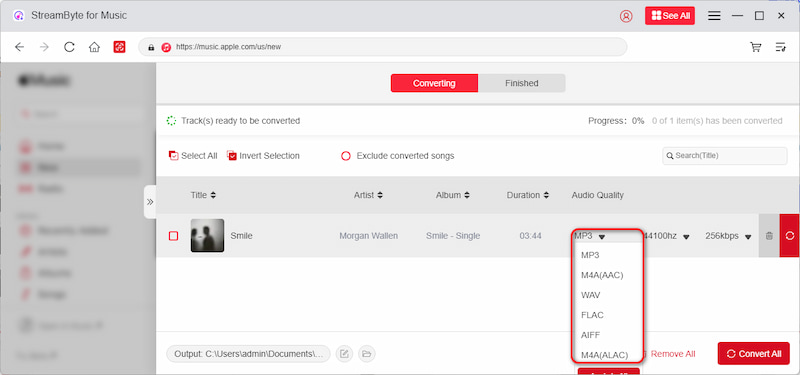800x375 pixels.
Task: Click the 03:44 duration value
Action: 530,236
